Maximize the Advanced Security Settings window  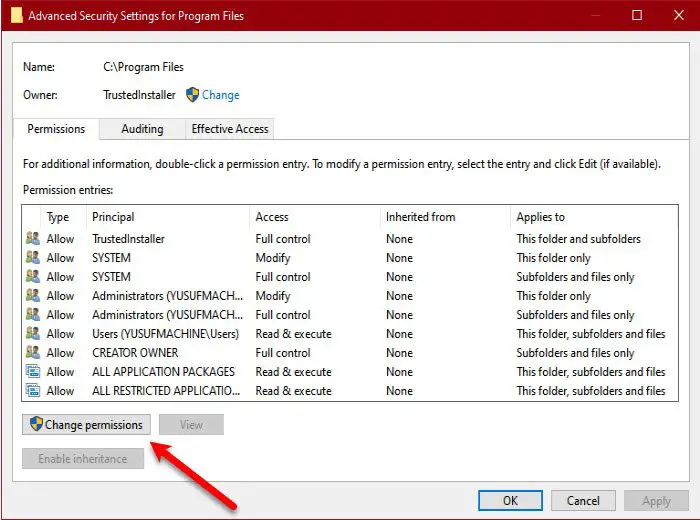pyautogui.click(x=637, y=15)
